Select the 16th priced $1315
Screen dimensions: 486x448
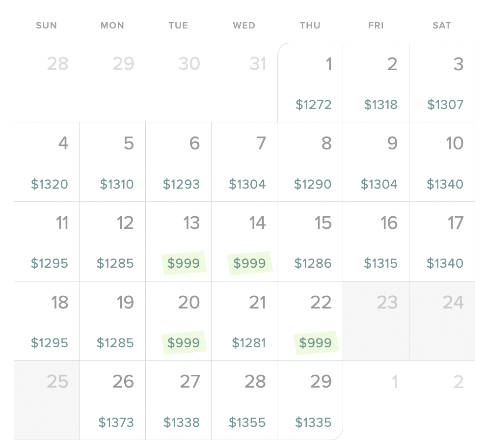coord(376,241)
